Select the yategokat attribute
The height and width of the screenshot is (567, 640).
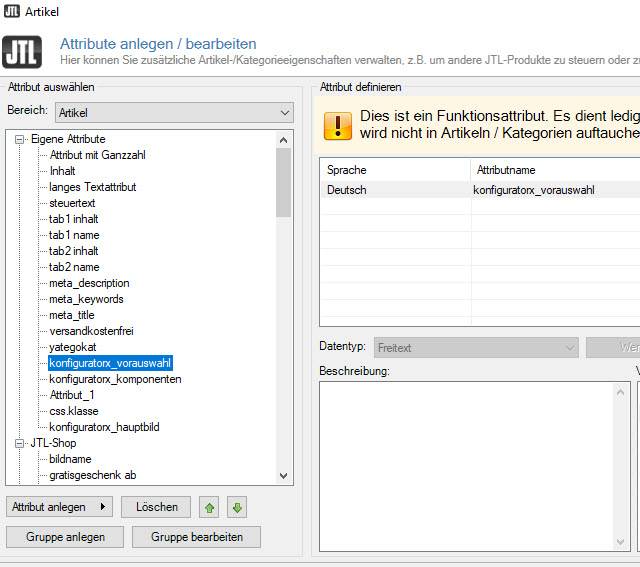coord(73,347)
